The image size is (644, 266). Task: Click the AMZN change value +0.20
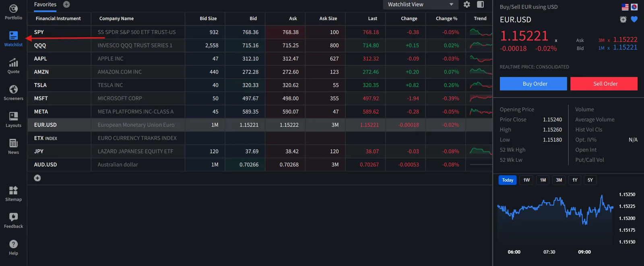(x=412, y=72)
